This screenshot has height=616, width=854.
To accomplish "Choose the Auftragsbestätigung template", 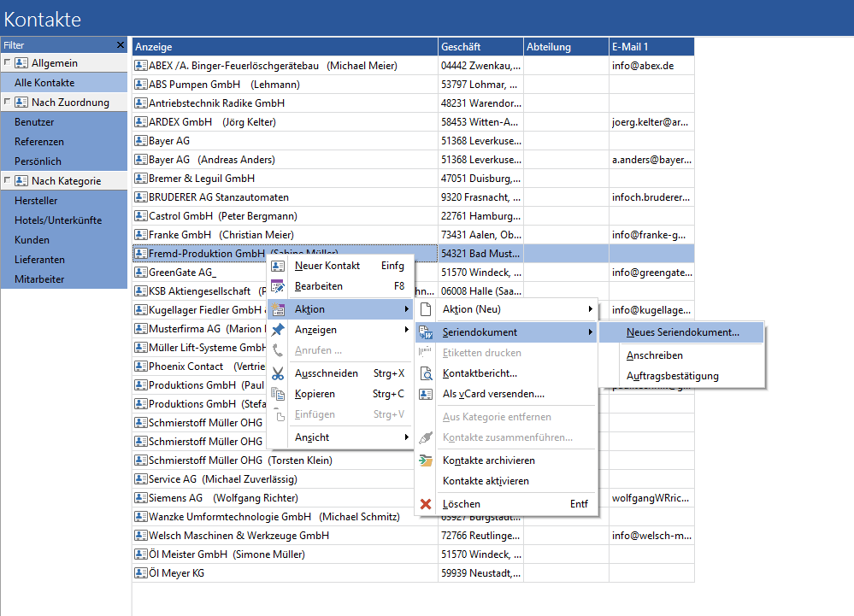I will click(x=682, y=376).
